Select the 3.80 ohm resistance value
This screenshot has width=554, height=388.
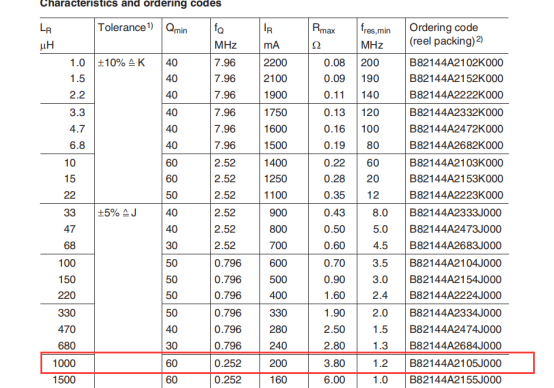(334, 363)
